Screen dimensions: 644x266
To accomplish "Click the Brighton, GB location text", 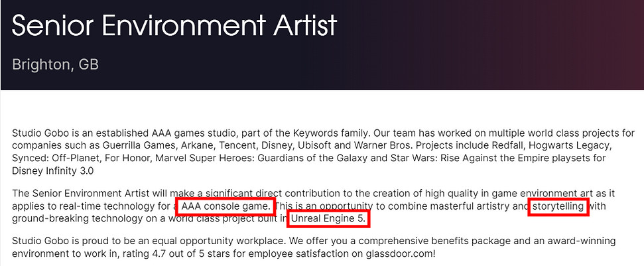I will coord(55,65).
